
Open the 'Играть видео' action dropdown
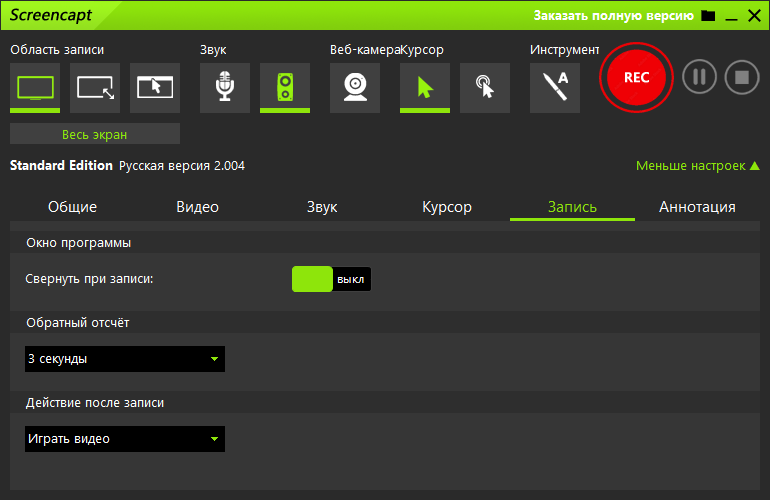coord(125,439)
